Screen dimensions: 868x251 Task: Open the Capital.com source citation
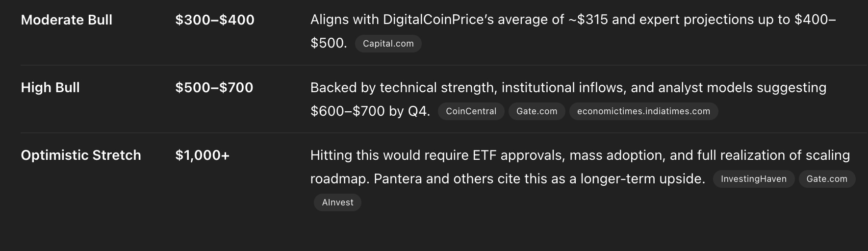pyautogui.click(x=388, y=44)
